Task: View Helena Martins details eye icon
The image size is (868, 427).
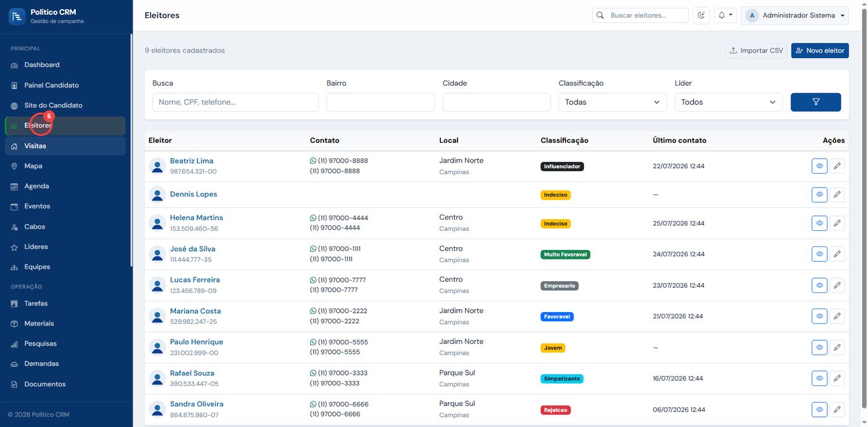Action: 819,223
